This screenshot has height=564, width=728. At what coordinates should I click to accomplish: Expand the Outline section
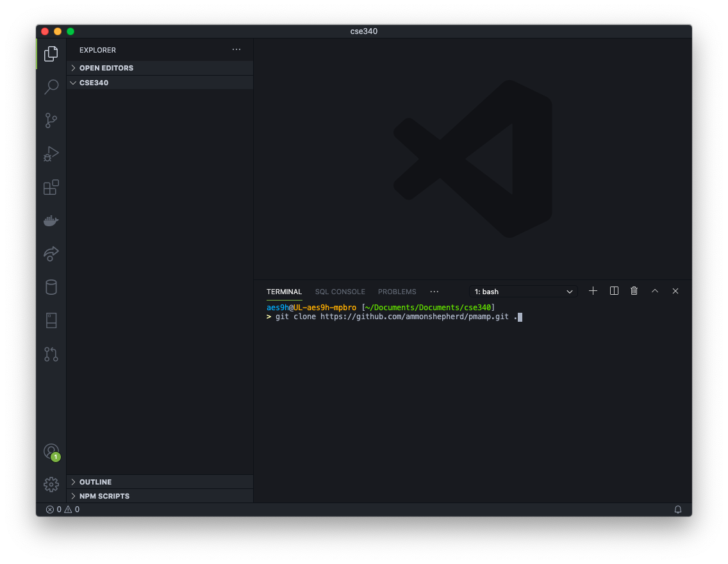click(x=160, y=482)
